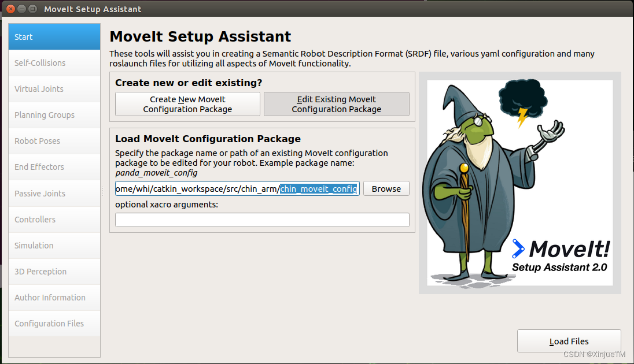Open the Self-Collisions step
This screenshot has width=634, height=364.
(54, 63)
